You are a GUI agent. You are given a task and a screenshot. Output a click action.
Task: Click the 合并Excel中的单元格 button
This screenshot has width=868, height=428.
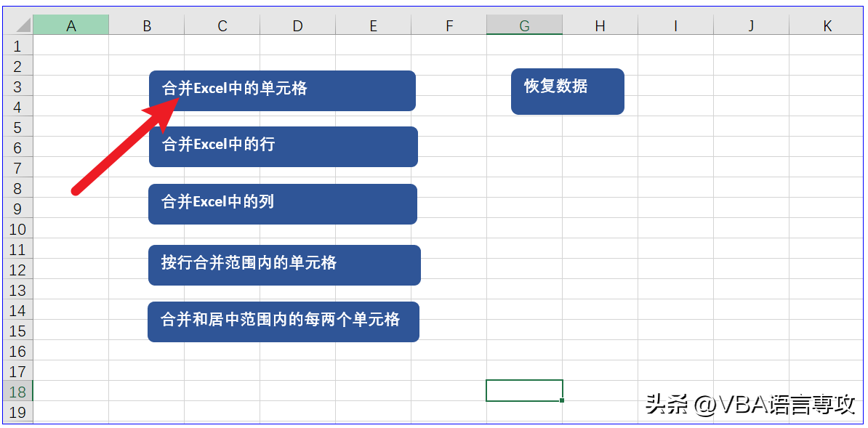coord(282,91)
